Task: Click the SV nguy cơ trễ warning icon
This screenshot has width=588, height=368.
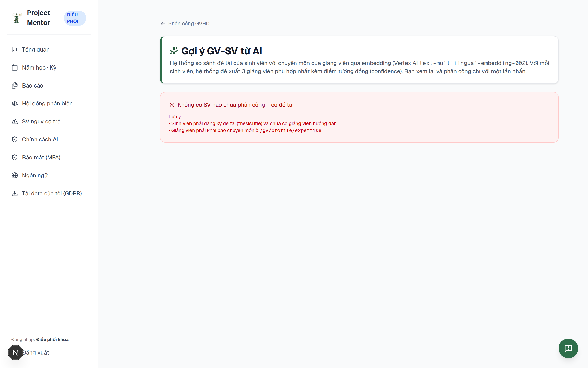Action: [x=14, y=122]
